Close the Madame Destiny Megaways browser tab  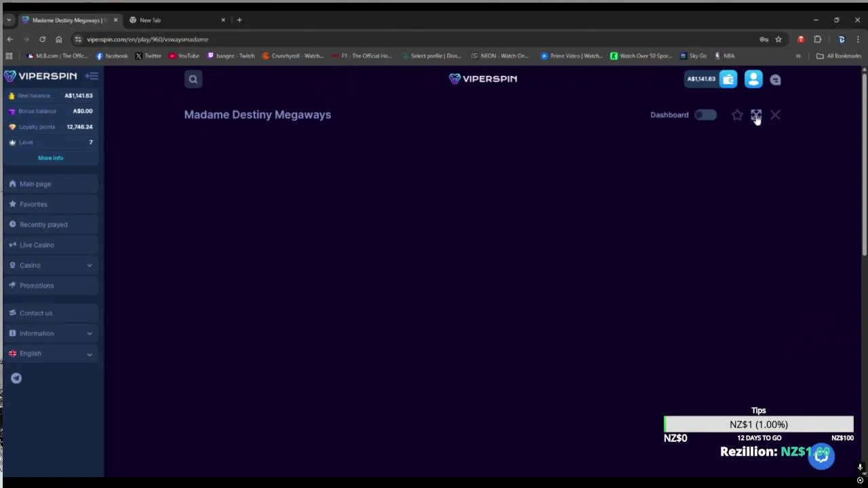(x=115, y=20)
